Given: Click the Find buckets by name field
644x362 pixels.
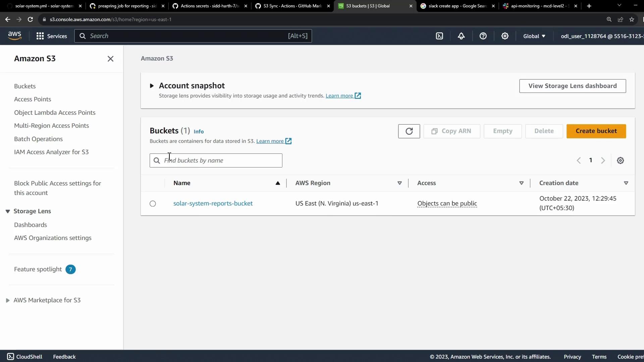Looking at the screenshot, I should [x=221, y=161].
